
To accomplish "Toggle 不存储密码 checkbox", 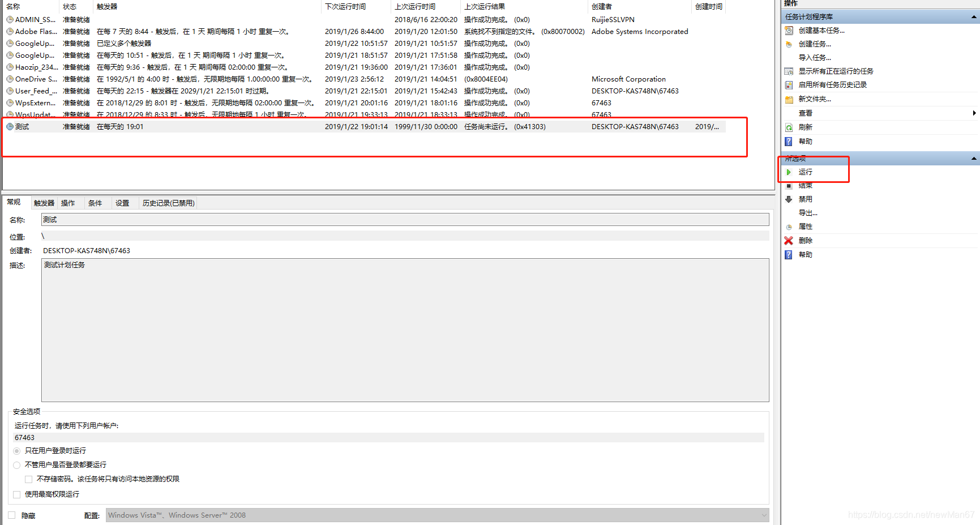I will 28,479.
